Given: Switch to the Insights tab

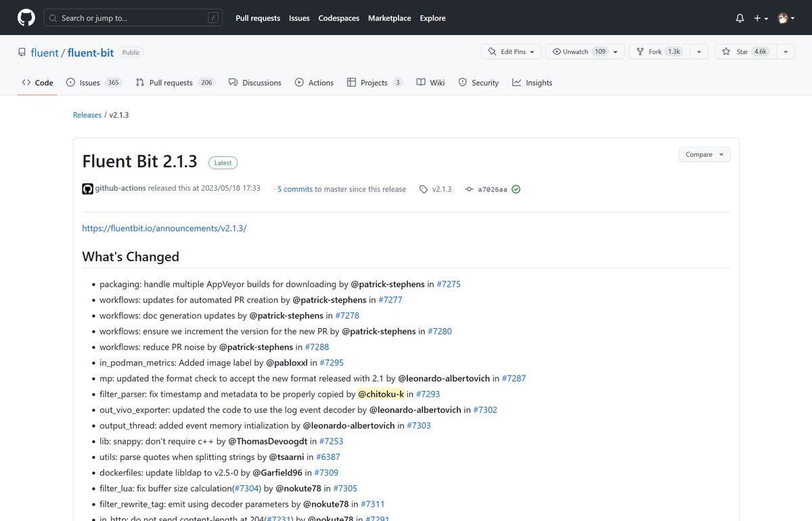Looking at the screenshot, I should 533,83.
